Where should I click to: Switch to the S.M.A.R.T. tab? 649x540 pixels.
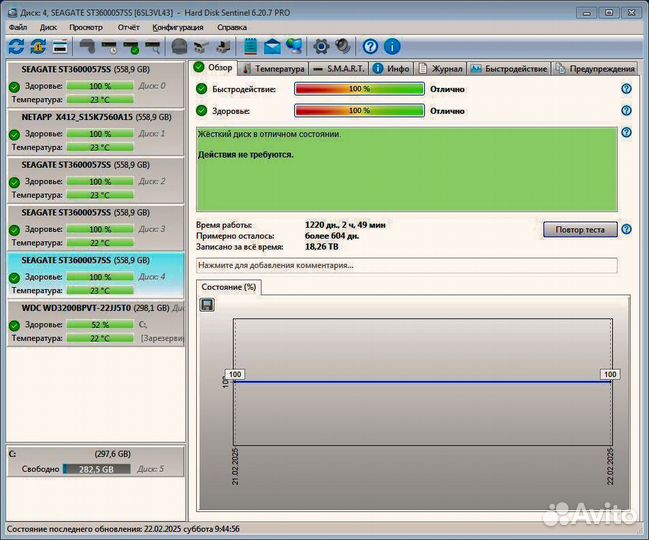339,68
